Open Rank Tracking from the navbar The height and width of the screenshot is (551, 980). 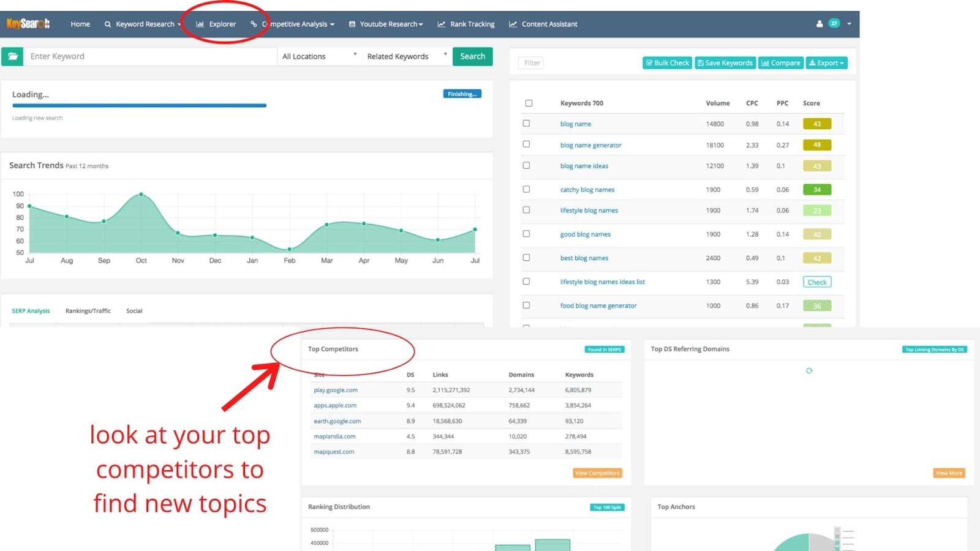[x=466, y=24]
